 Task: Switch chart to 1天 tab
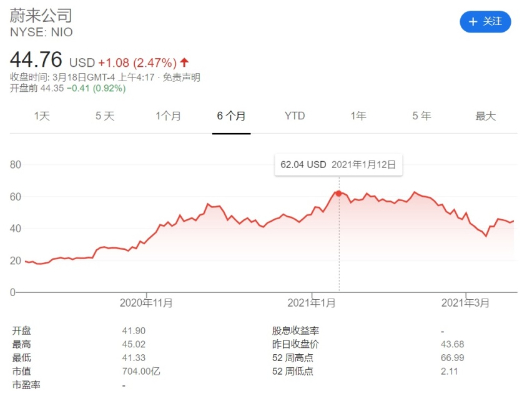[x=42, y=116]
